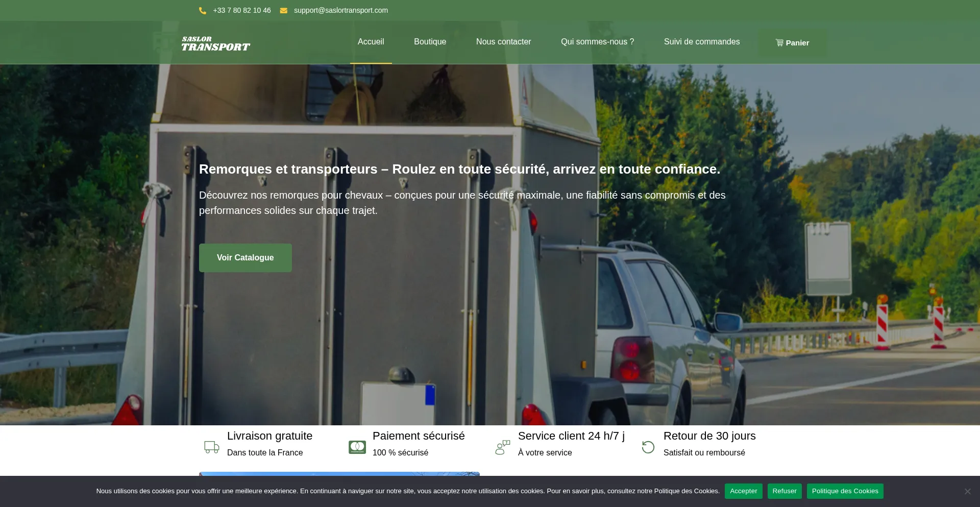Screen dimensions: 980x507
Task: Click the Saslor Transport logo
Action: click(215, 44)
